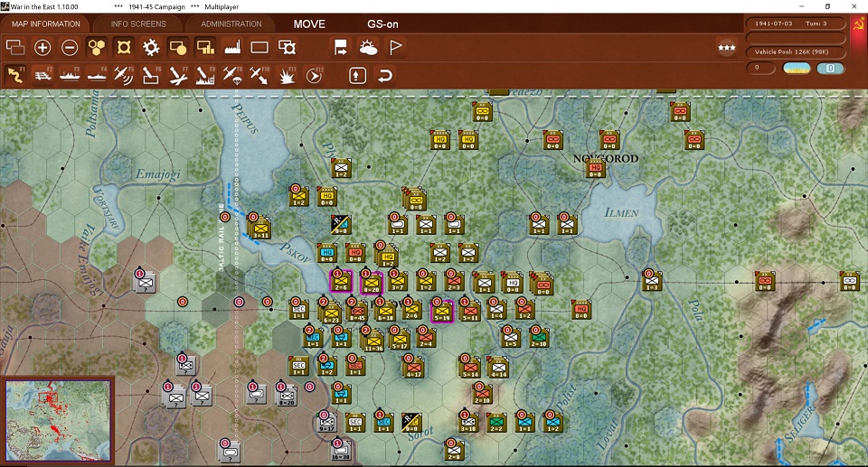
Task: Zoom out the map with minus icon
Action: click(70, 48)
